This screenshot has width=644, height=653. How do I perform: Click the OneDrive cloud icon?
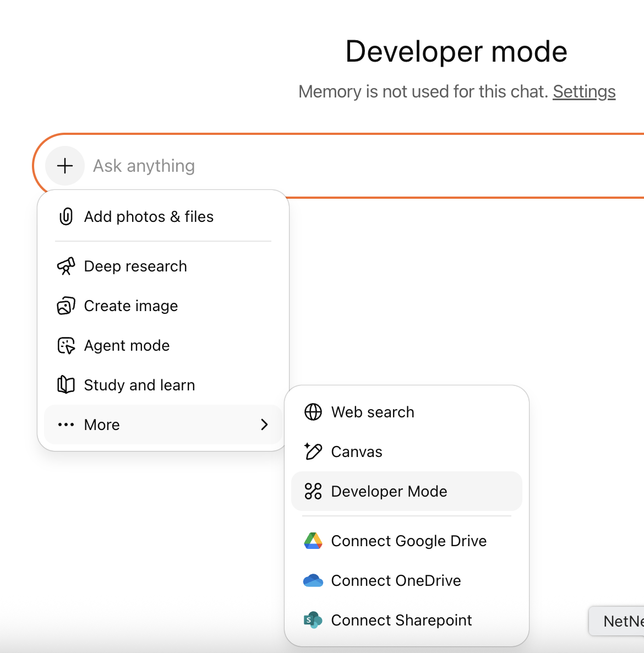pyautogui.click(x=313, y=580)
